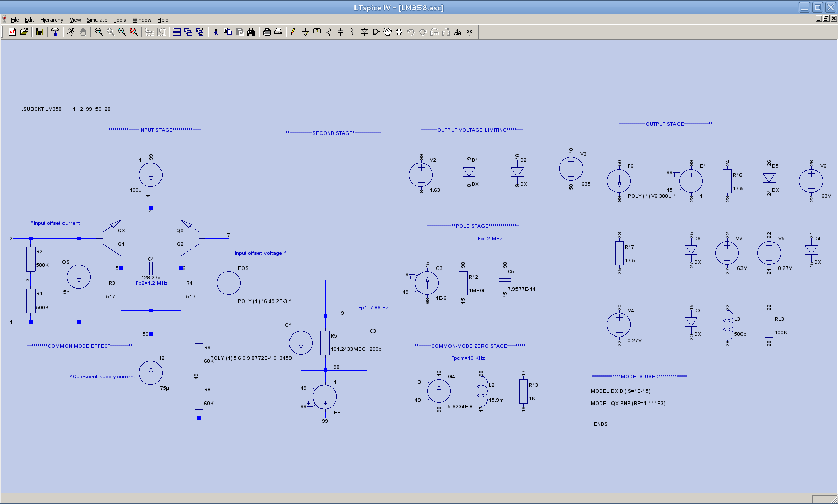
Task: Open the Help menu
Action: pyautogui.click(x=163, y=20)
